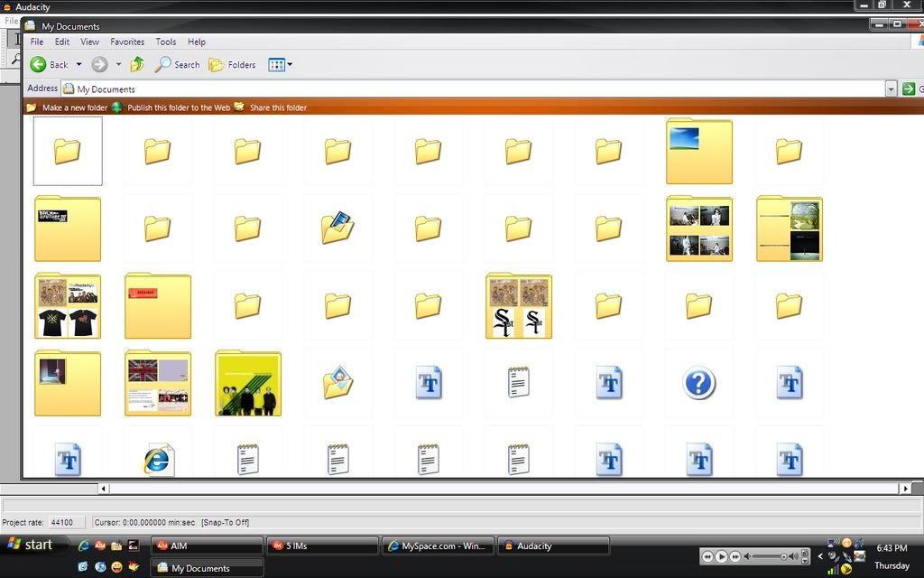Image resolution: width=924 pixels, height=578 pixels.
Task: Select folder with four black-and-white photos
Action: pos(699,228)
